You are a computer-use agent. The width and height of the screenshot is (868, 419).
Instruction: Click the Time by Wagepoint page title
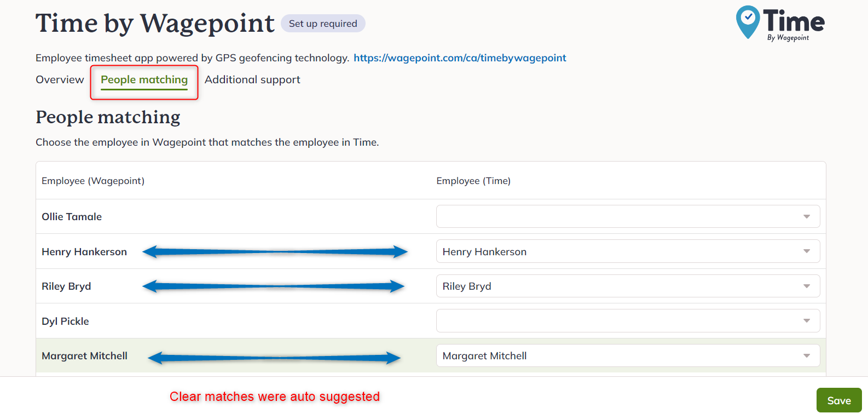pos(155,24)
